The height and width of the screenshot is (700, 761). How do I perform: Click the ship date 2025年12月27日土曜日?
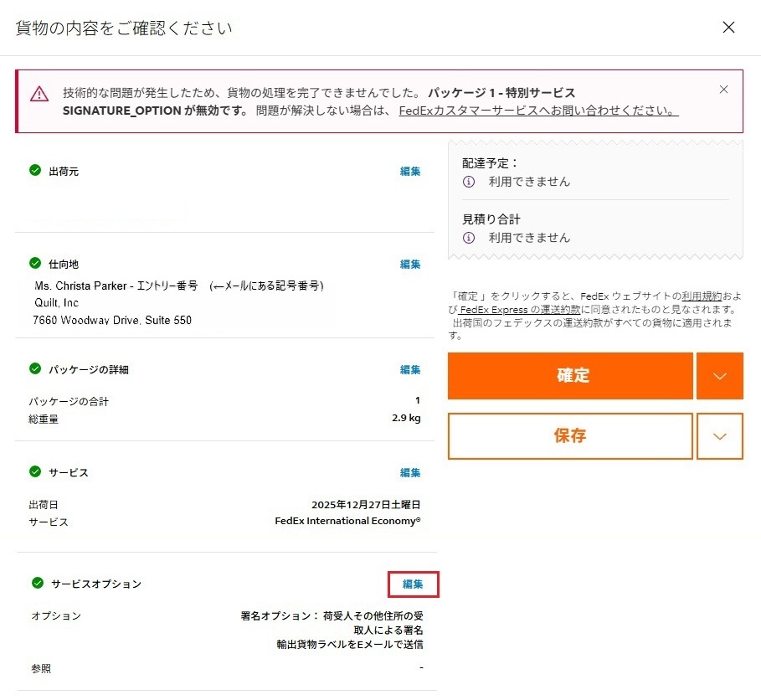(366, 505)
